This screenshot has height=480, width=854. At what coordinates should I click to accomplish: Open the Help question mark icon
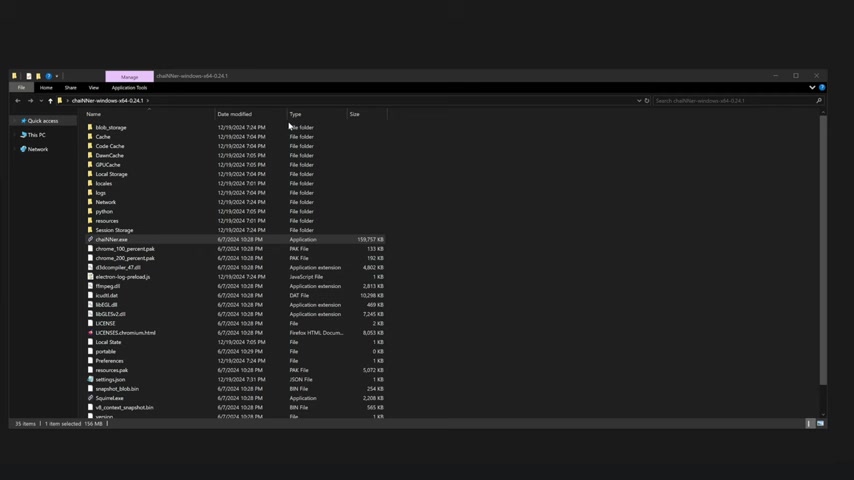pos(822,88)
